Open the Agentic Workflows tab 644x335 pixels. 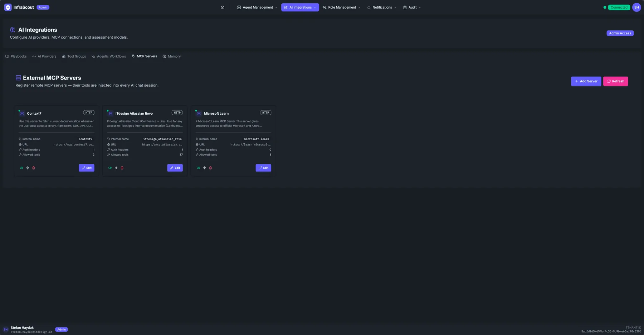pyautogui.click(x=109, y=56)
